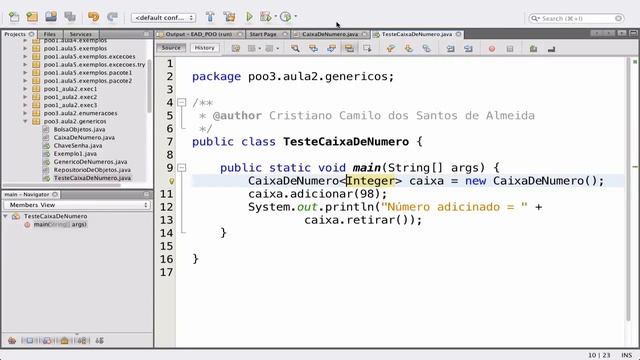Image resolution: width=640 pixels, height=360 pixels.
Task: Open the Output - EAD_POO (run) tab
Action: [199, 34]
